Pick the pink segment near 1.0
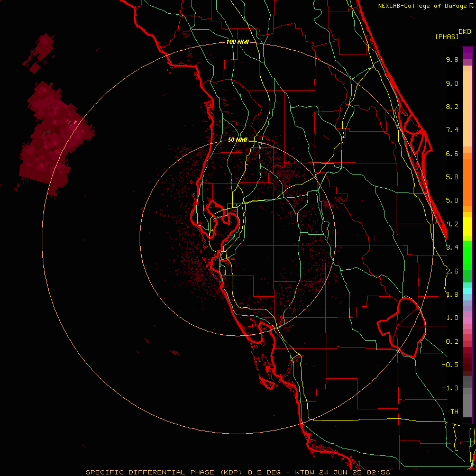 click(467, 321)
